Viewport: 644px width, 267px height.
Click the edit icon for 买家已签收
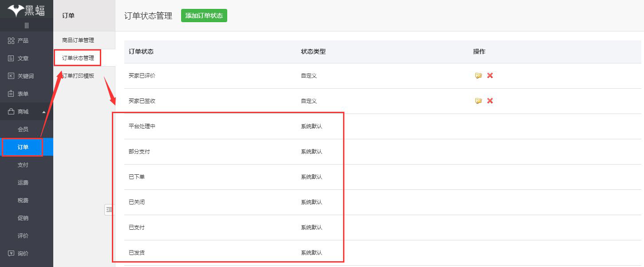pos(478,101)
